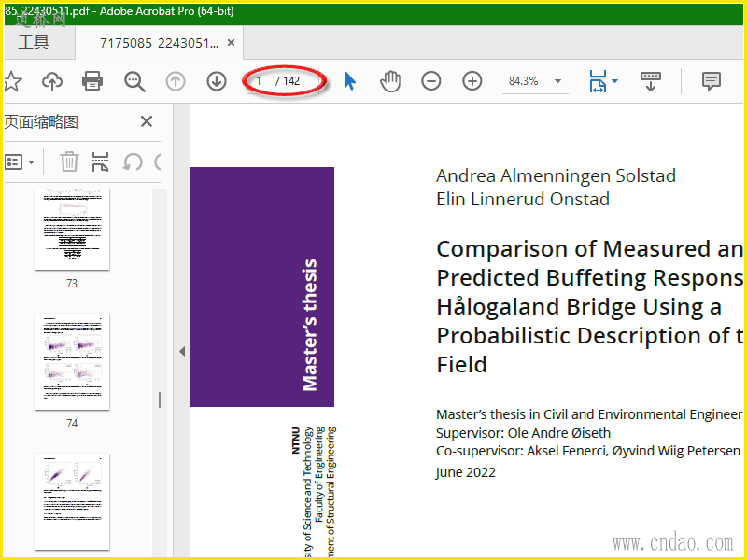Zoom out with minus button
This screenshot has height=560, width=747.
[x=431, y=81]
